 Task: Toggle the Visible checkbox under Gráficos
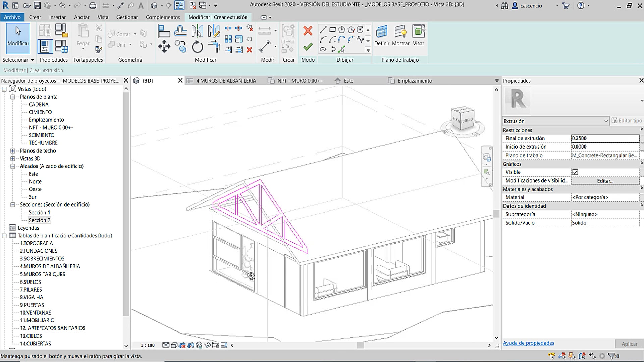point(575,172)
